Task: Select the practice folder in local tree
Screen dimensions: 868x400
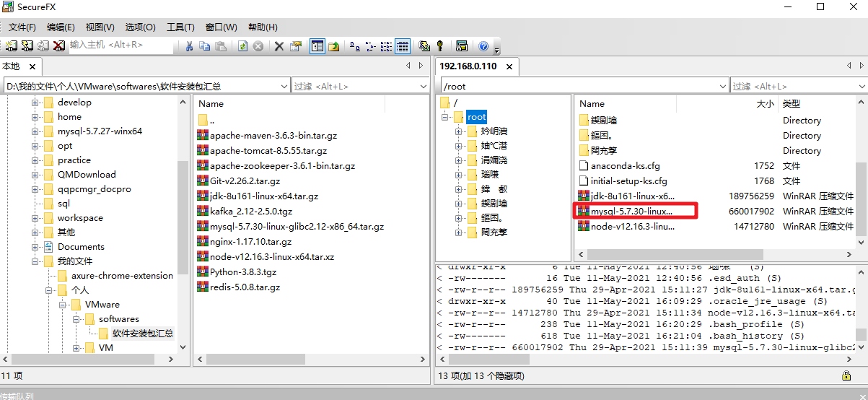Action: coord(74,160)
